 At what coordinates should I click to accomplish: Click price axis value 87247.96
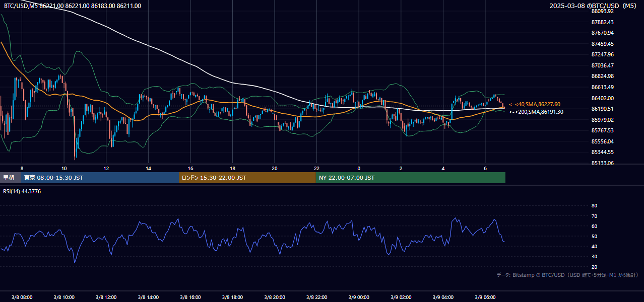tap(603, 54)
